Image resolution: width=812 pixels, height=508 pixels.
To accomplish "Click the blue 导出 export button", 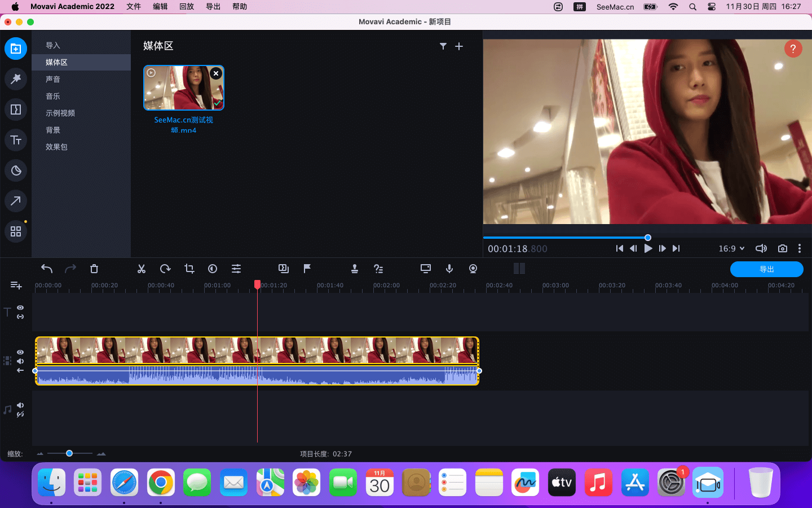I will click(766, 269).
